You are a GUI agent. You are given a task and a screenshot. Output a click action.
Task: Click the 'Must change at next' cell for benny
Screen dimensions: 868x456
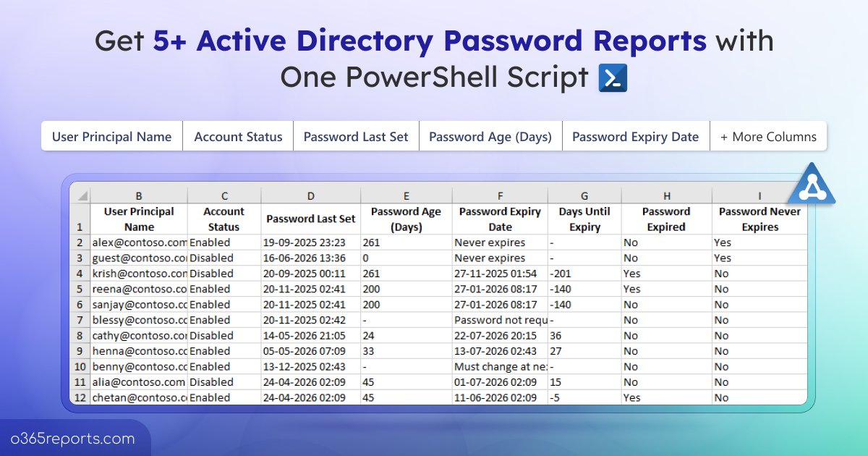(500, 366)
